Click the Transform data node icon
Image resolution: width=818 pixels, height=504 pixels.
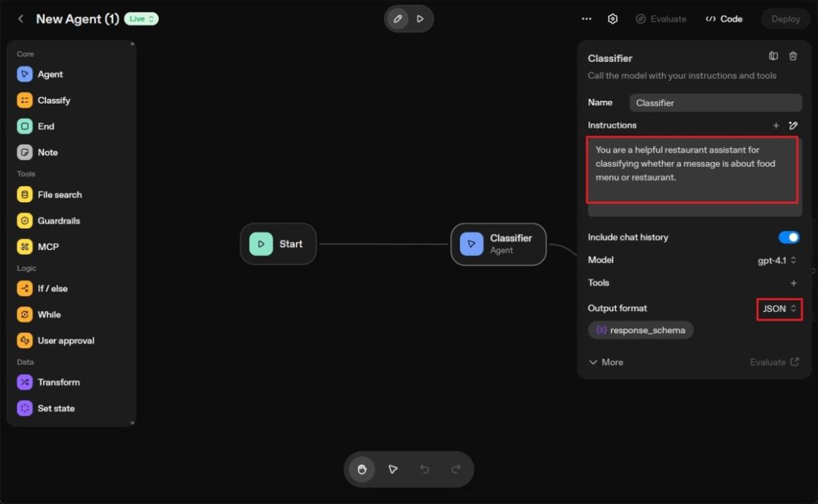click(25, 382)
